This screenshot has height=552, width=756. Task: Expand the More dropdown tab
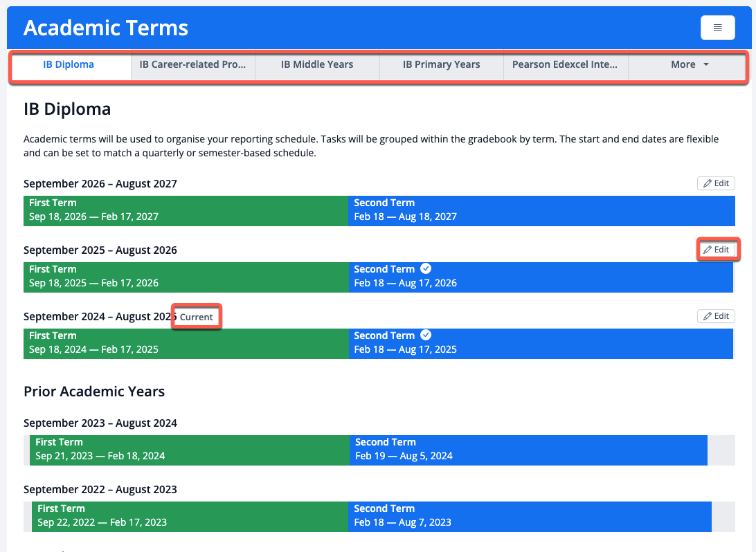(690, 64)
